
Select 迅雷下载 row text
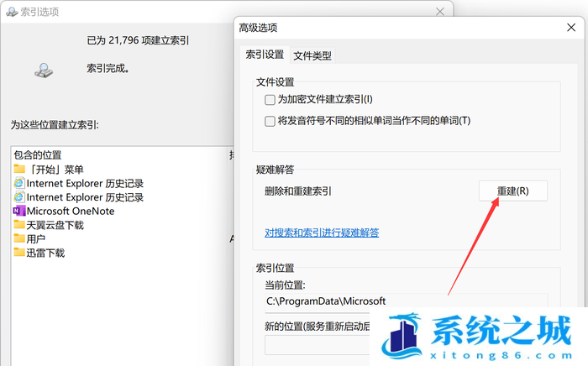[45, 253]
